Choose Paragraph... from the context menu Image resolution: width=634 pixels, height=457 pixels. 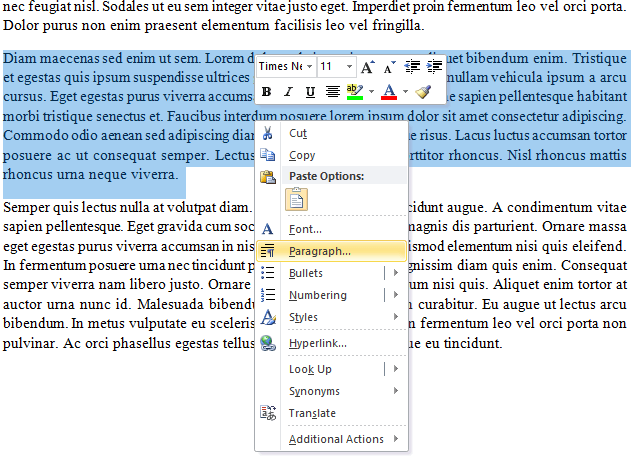tap(319, 251)
